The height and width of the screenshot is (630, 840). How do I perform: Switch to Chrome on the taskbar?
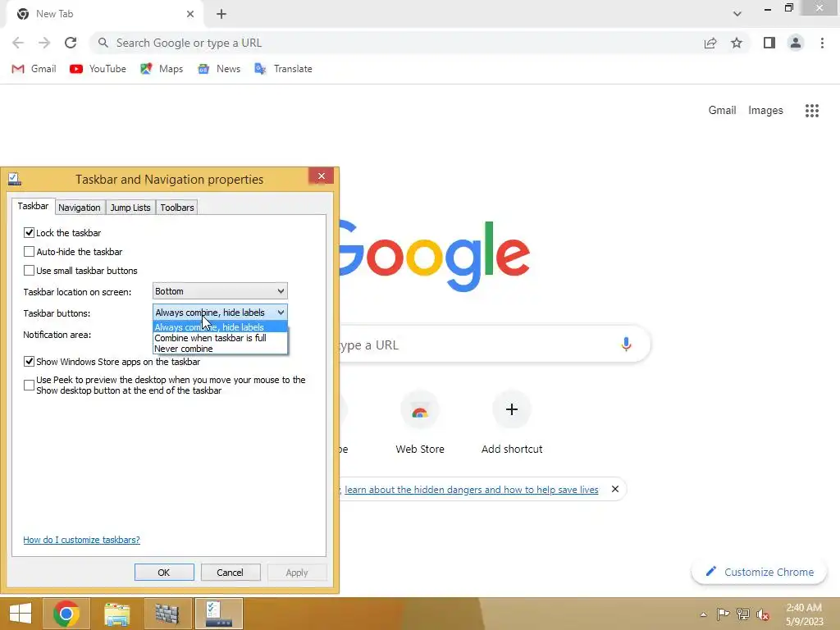point(66,614)
